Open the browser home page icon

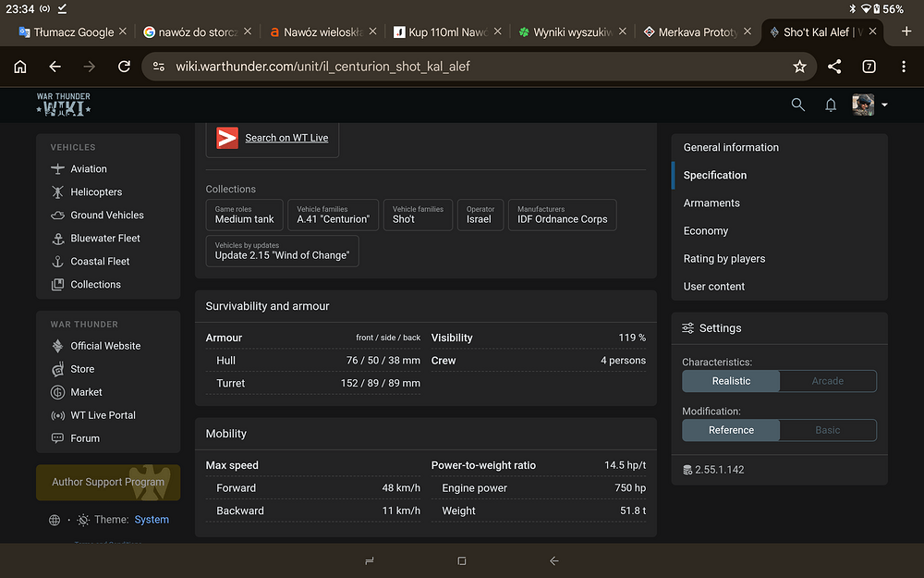pos(20,67)
